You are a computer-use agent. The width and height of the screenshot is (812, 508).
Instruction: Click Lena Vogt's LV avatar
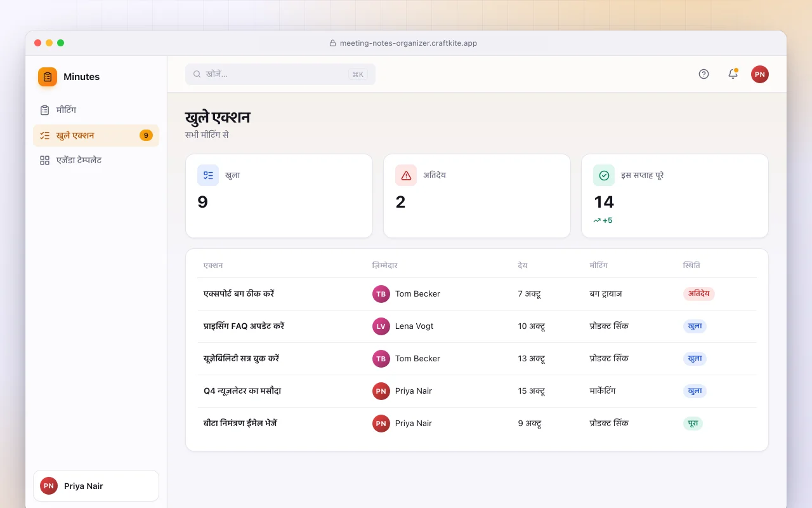coord(381,326)
